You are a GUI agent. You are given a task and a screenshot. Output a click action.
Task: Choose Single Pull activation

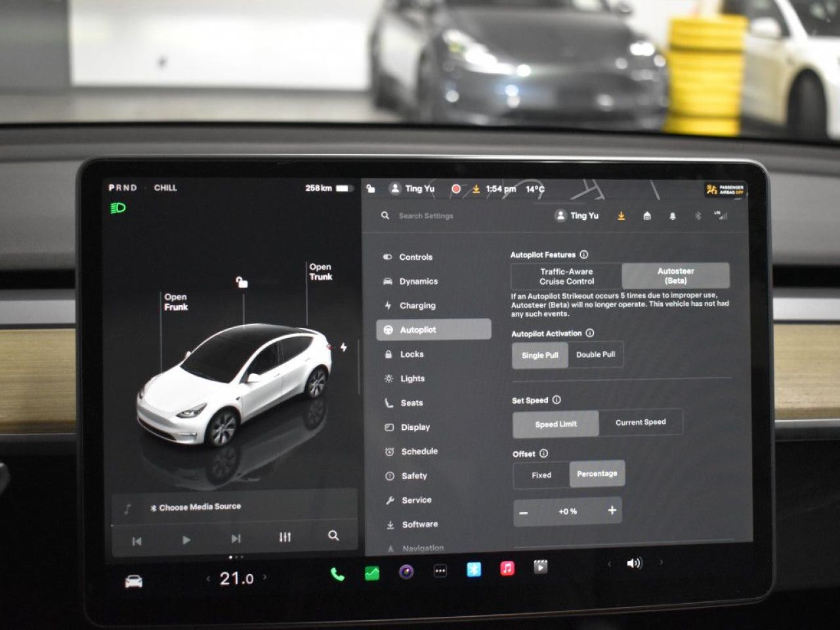tap(540, 355)
